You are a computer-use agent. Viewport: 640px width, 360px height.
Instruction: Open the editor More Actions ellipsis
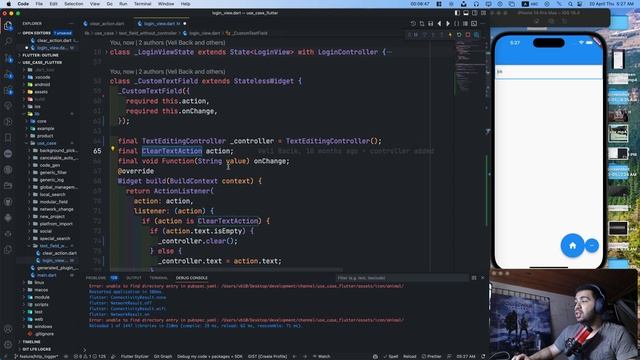(482, 24)
